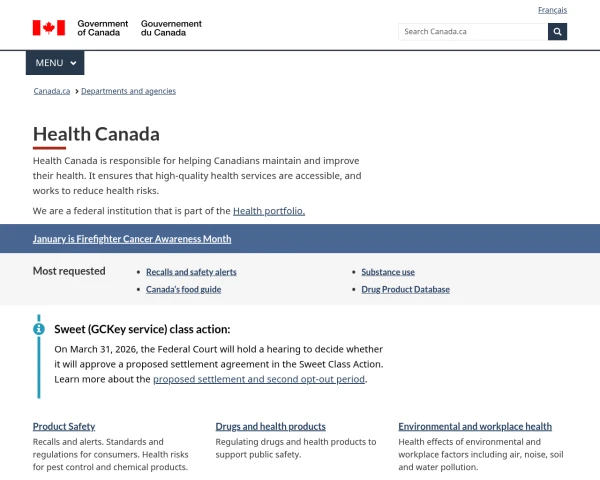Open Environmental and workplace health topic
The width and height of the screenshot is (600, 480).
click(x=474, y=426)
